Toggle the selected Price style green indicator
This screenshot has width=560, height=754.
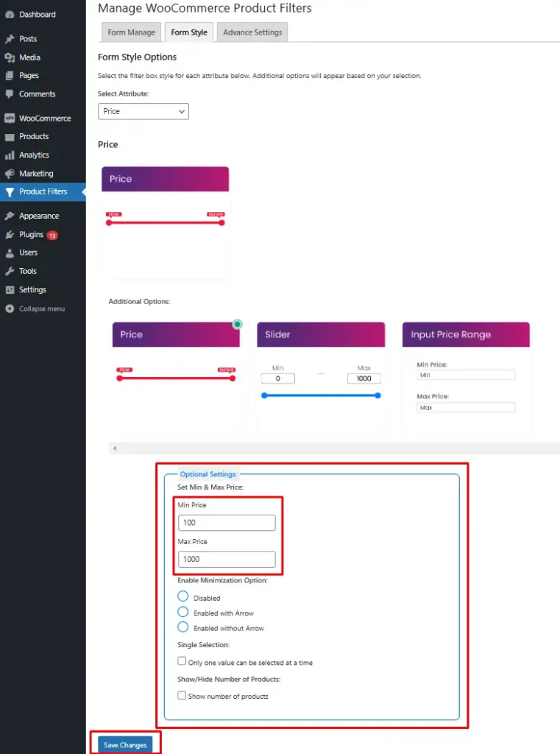click(x=237, y=324)
